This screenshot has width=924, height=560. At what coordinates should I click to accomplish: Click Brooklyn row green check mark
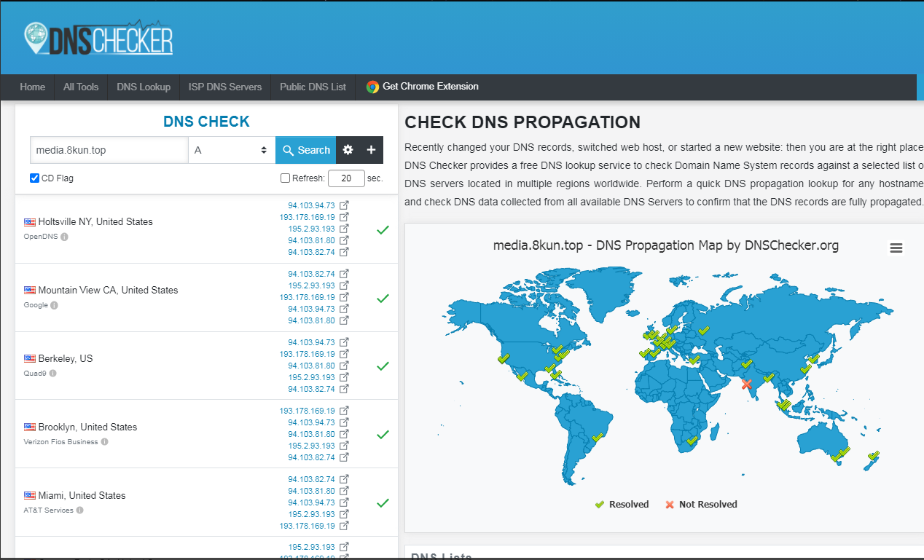tap(383, 435)
